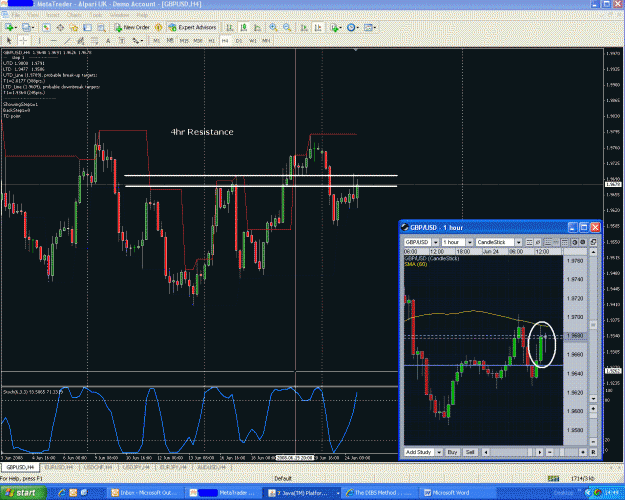Select the vertical line drawing tool
Screen dimensions: 625x500
(x=39, y=40)
